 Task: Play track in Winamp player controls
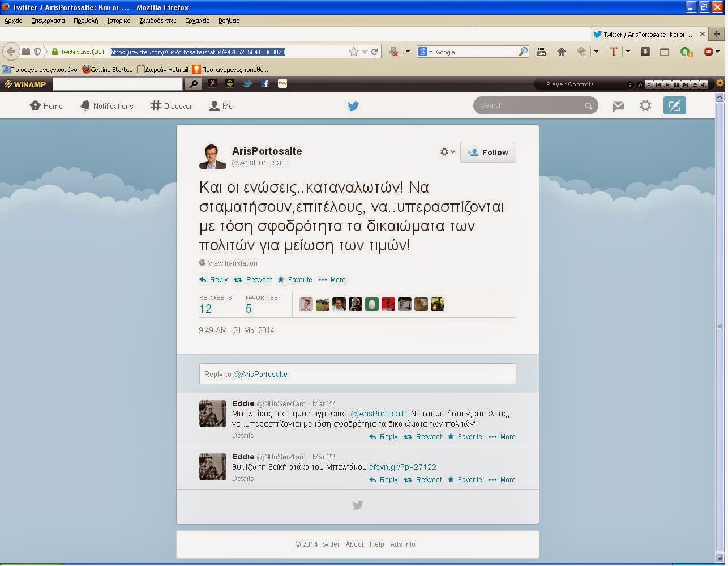[x=667, y=84]
